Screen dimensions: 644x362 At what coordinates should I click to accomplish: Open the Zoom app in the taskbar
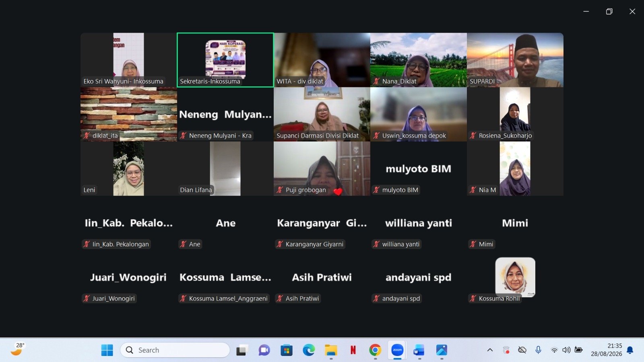pos(397,350)
